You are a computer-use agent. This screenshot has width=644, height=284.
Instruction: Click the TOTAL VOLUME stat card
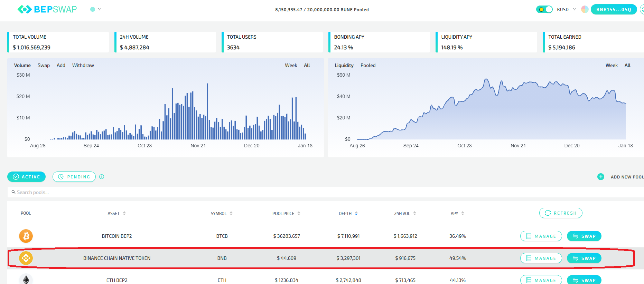click(58, 42)
